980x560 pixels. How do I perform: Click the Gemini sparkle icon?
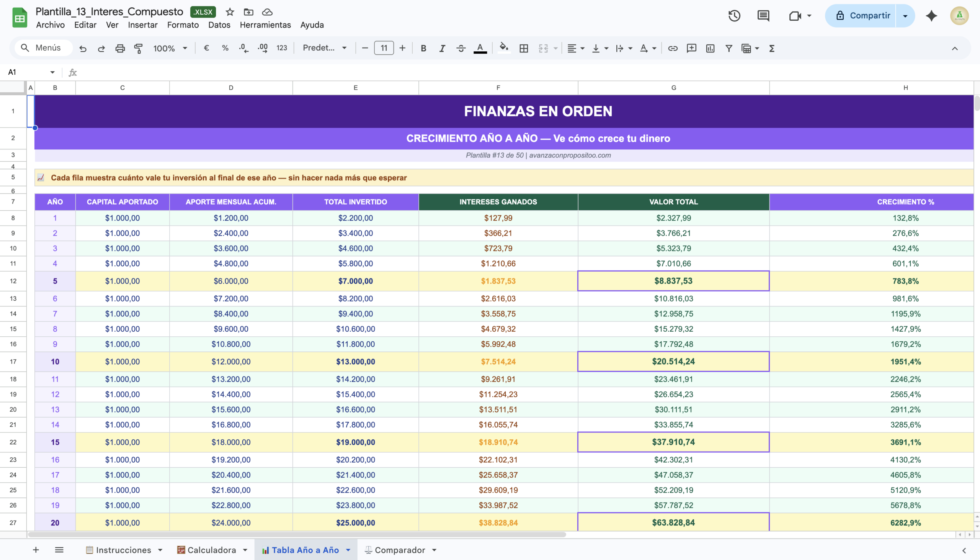[931, 16]
